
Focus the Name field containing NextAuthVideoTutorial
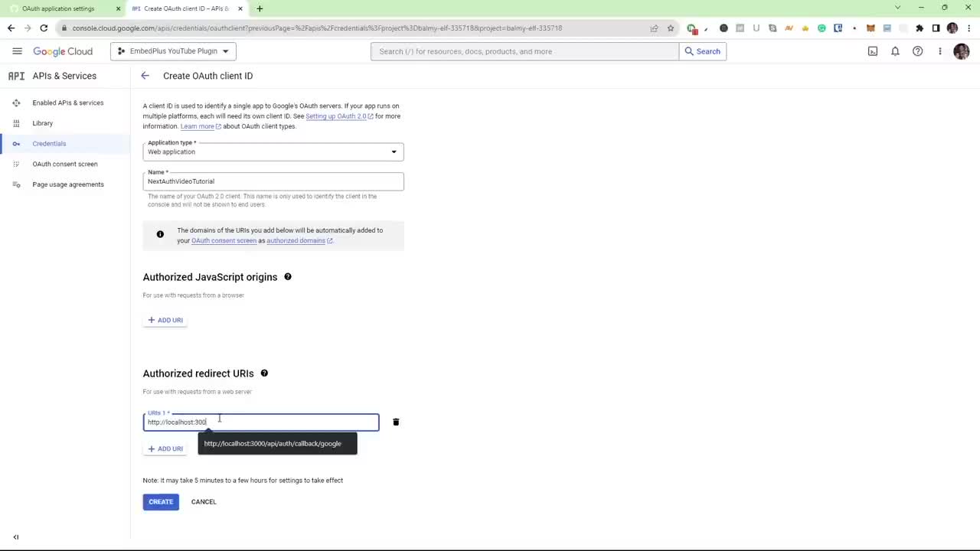(x=273, y=181)
